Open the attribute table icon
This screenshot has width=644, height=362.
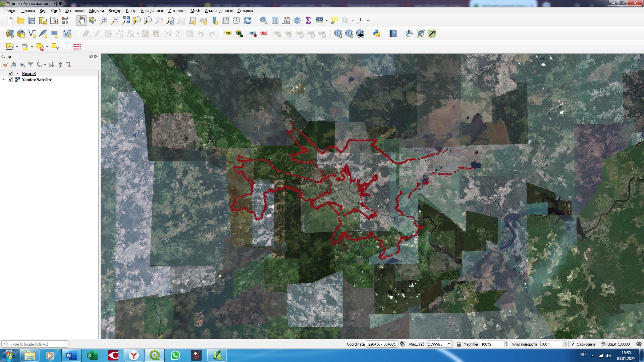(x=275, y=20)
